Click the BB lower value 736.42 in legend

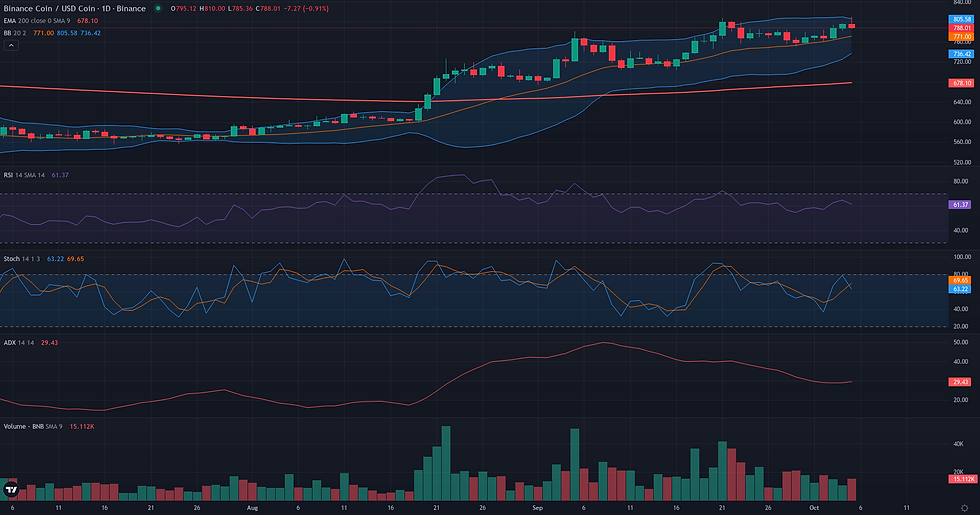(x=91, y=33)
